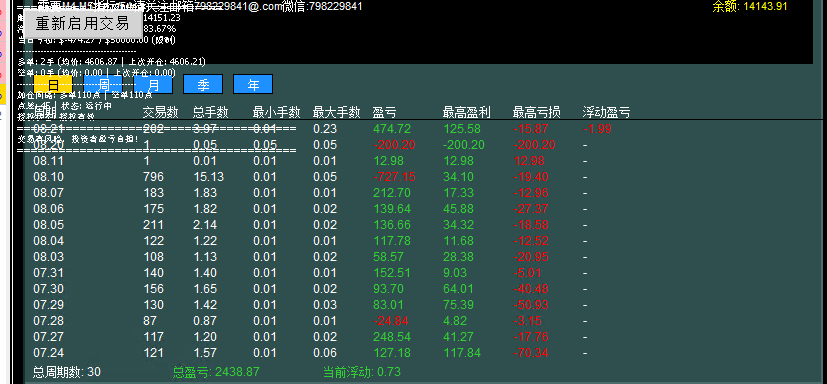Open the 年 yearly tab

(253, 84)
